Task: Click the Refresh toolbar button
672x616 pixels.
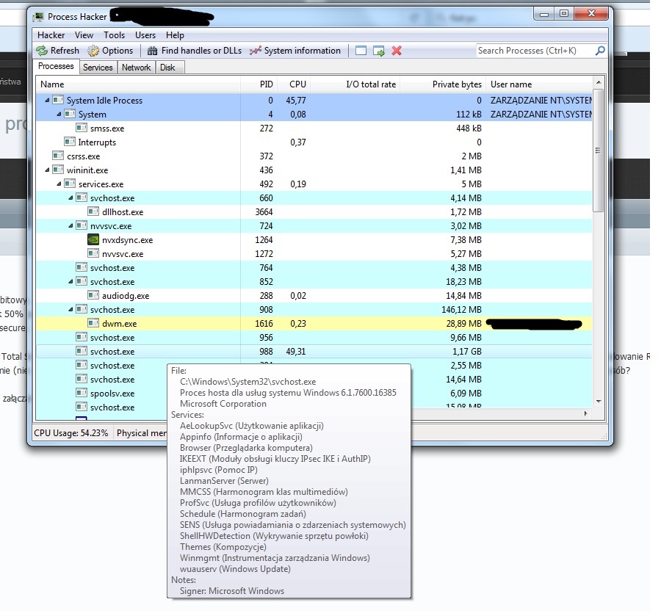Action: click(x=58, y=51)
